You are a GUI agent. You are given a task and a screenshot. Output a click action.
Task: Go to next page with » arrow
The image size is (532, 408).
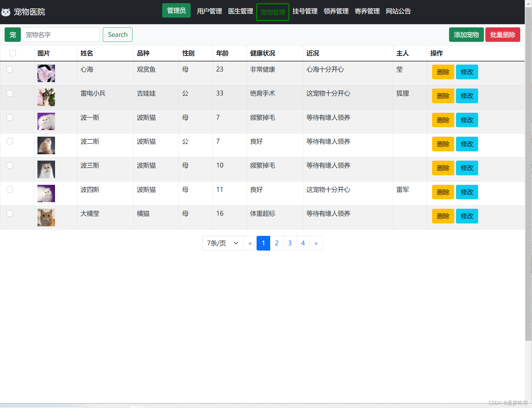tap(316, 243)
